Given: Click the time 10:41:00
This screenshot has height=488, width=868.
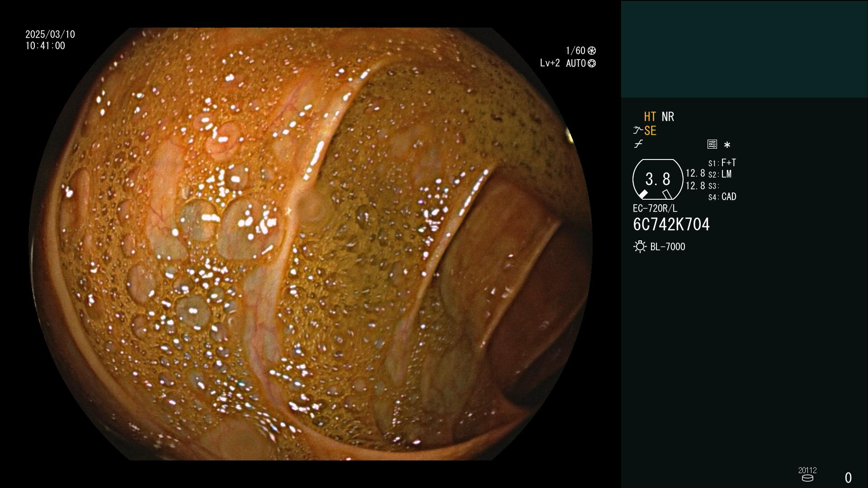Looking at the screenshot, I should (45, 46).
